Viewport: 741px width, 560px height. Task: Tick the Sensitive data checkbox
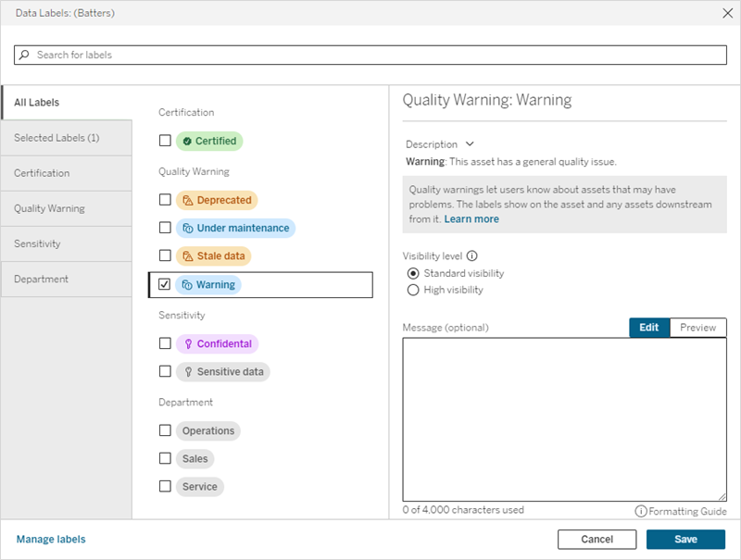click(x=165, y=371)
